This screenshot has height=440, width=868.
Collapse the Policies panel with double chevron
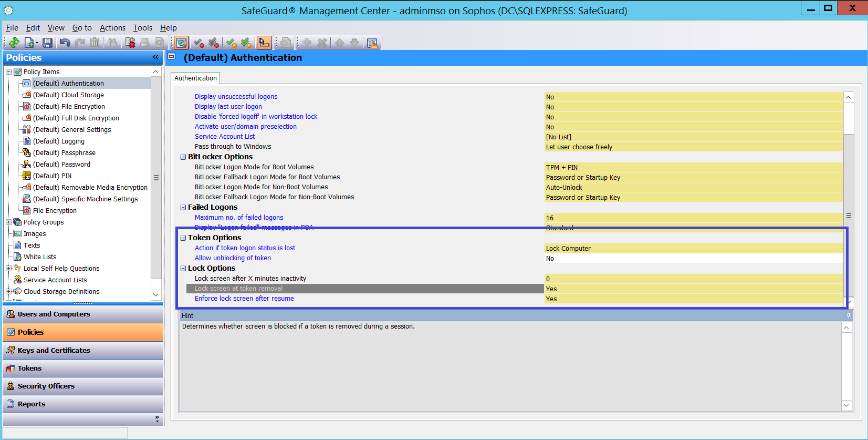coord(155,57)
